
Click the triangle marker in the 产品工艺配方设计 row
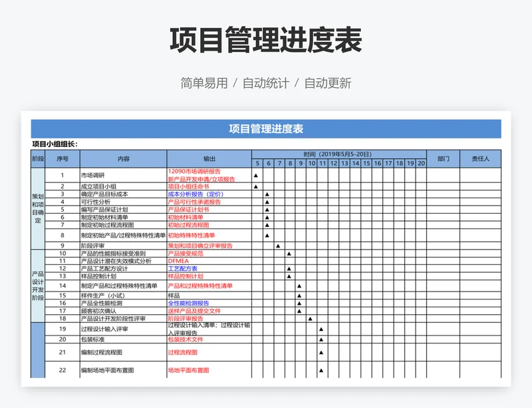289,269
